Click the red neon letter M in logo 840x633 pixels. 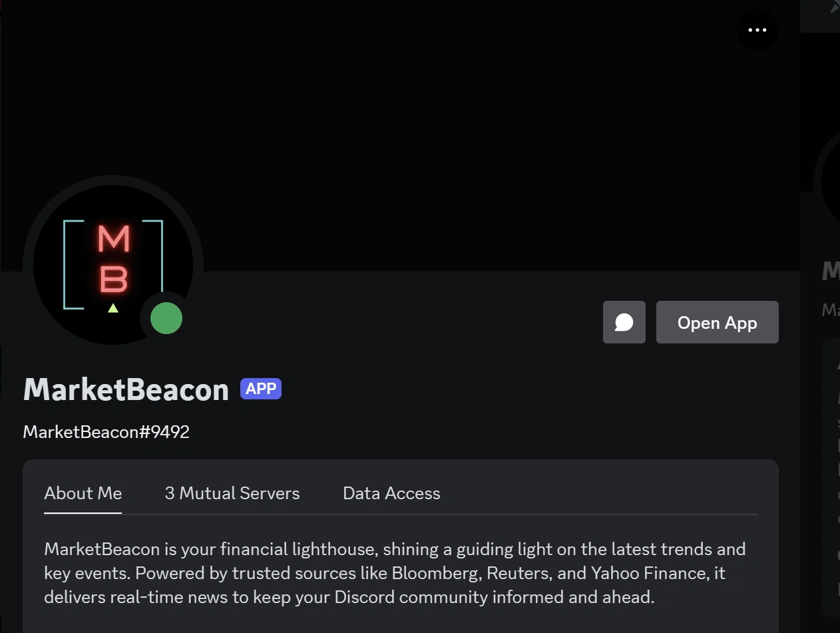coord(113,239)
